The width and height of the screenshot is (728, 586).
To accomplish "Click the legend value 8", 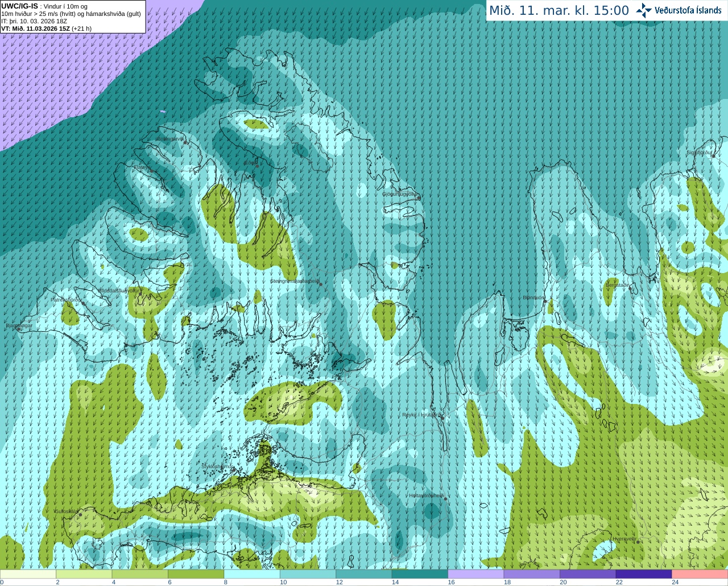I will pos(226,582).
